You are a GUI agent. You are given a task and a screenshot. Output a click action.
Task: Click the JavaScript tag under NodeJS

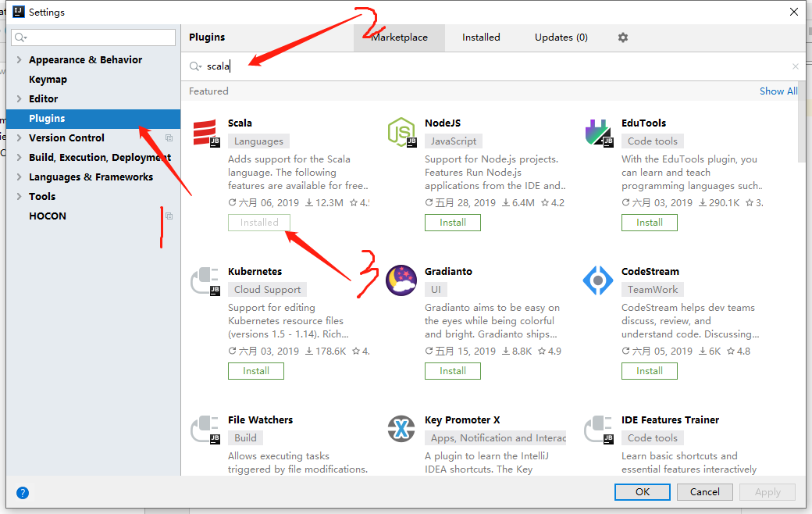click(x=453, y=141)
